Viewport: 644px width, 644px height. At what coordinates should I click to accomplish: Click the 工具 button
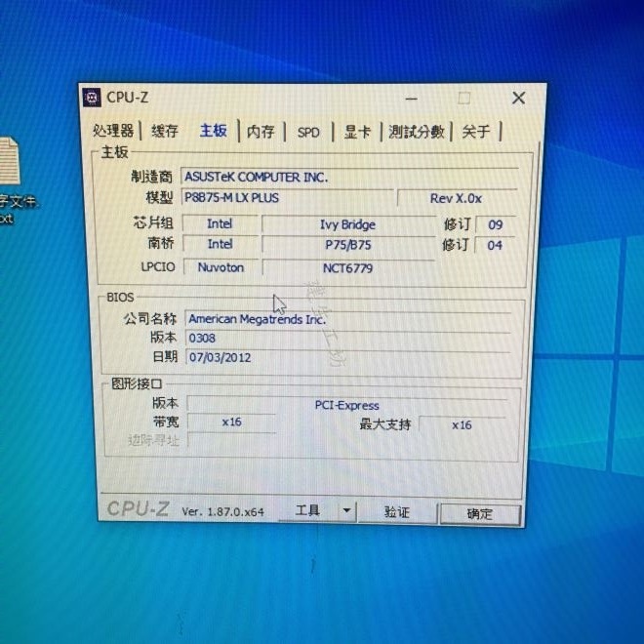pyautogui.click(x=308, y=511)
